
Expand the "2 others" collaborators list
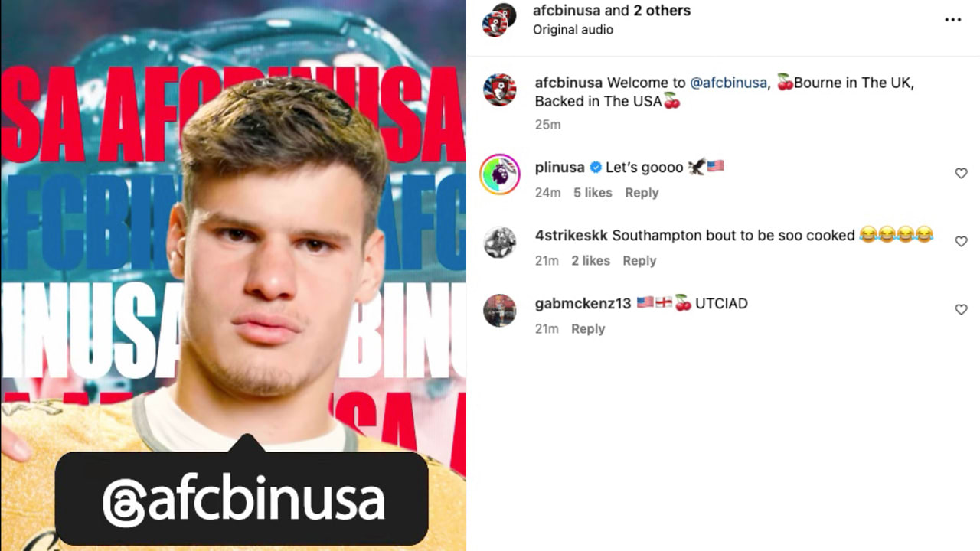tap(661, 11)
